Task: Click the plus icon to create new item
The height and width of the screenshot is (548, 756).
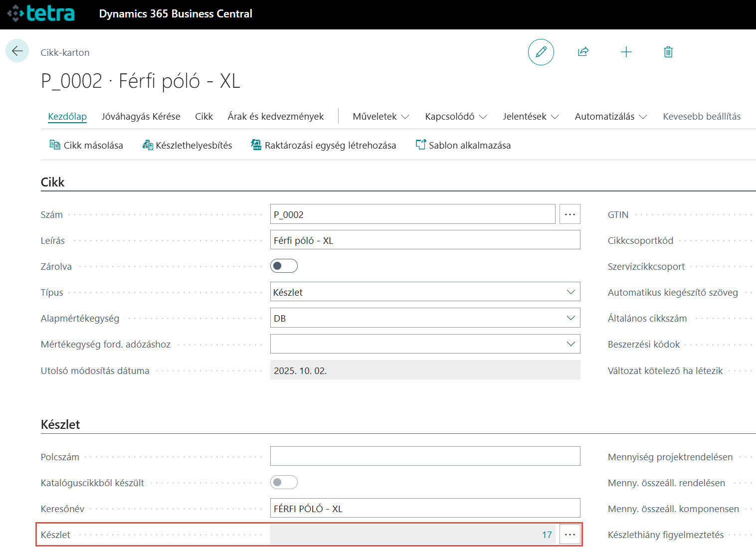Action: tap(626, 52)
